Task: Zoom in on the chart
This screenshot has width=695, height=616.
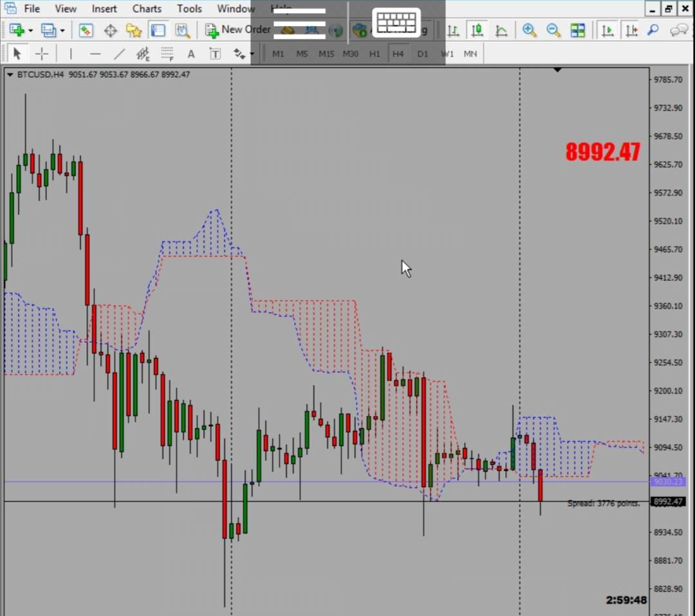Action: (x=529, y=30)
